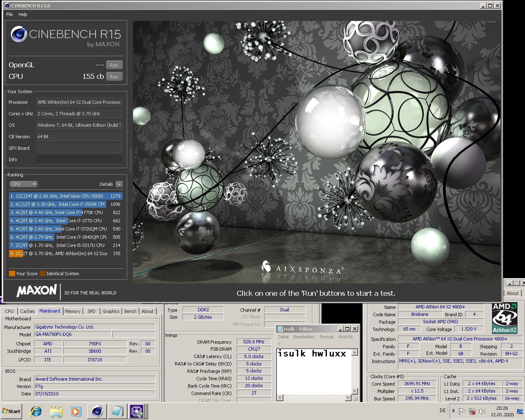Image resolution: width=525 pixels, height=420 pixels.
Task: Click CPU-Z mainboard model GA-MA790FX-DQ6
Action: pyautogui.click(x=72, y=334)
